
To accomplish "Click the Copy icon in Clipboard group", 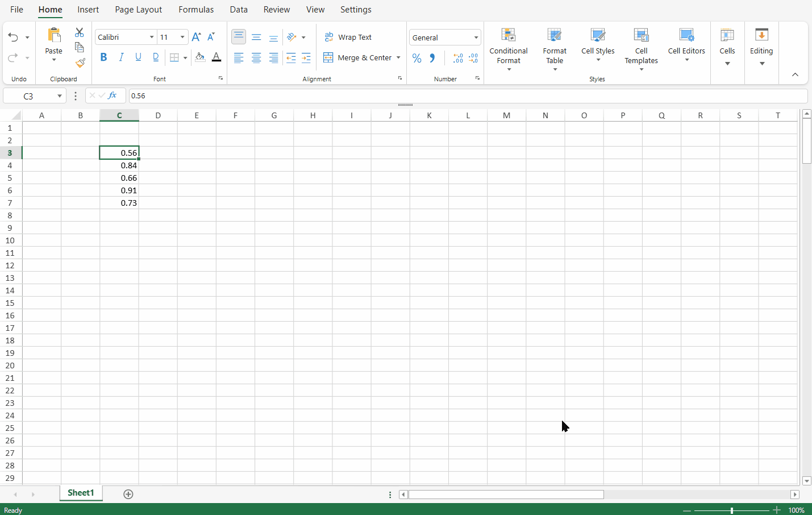I will point(80,47).
